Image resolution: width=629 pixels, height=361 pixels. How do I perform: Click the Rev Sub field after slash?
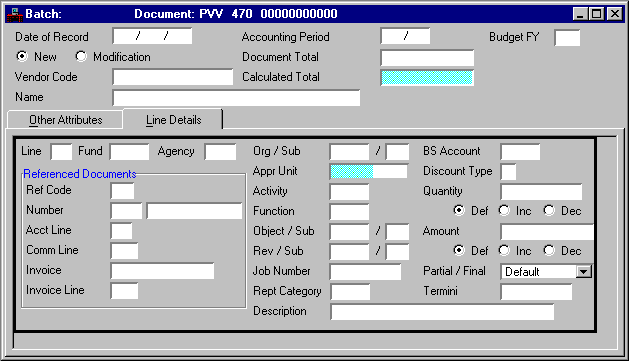[x=398, y=252]
